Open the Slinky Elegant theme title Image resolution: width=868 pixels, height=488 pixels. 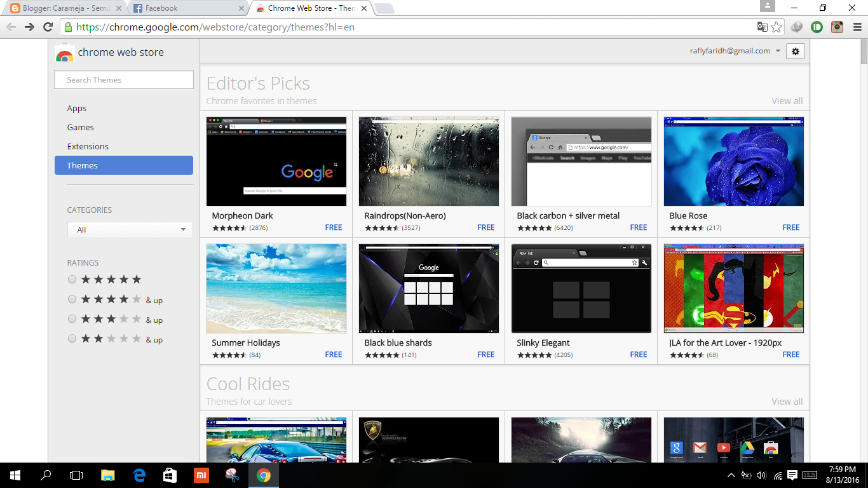click(x=543, y=343)
